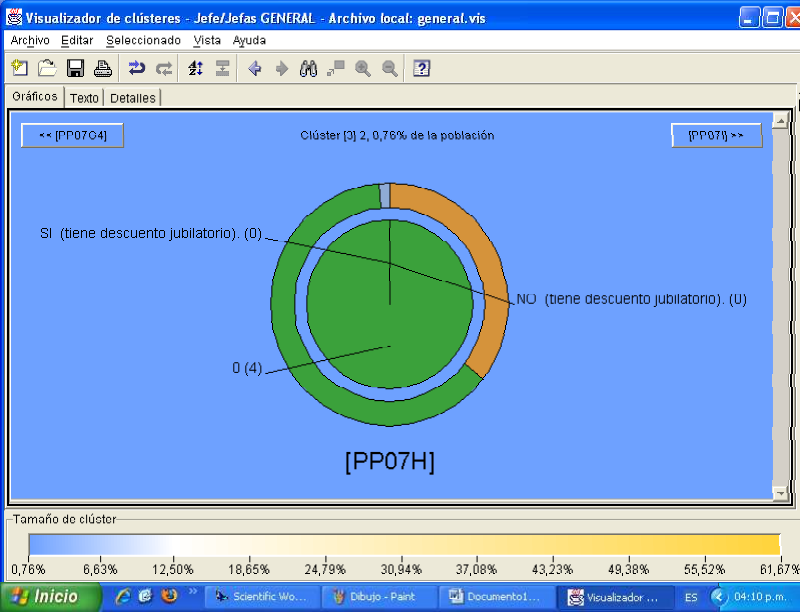The image size is (800, 612).
Task: Click the New file toolbar icon
Action: [x=20, y=68]
